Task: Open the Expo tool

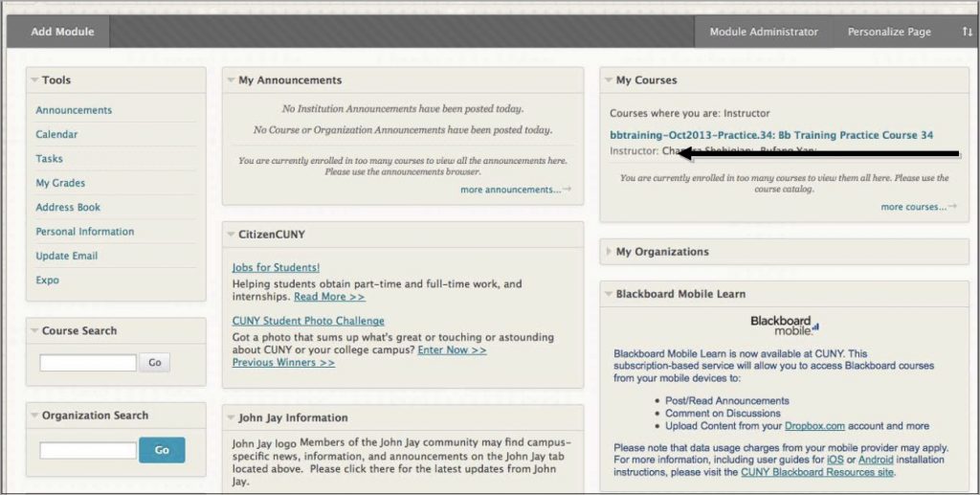Action: click(x=47, y=280)
